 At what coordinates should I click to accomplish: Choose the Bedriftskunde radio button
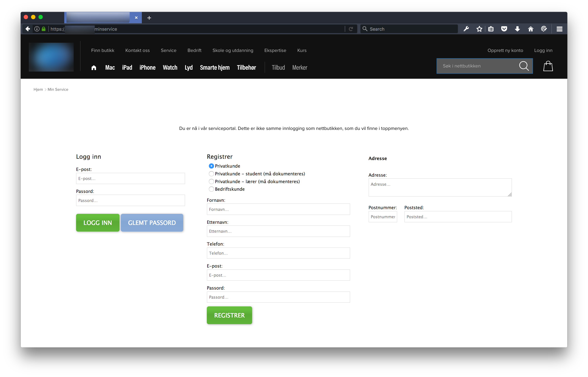(x=211, y=189)
